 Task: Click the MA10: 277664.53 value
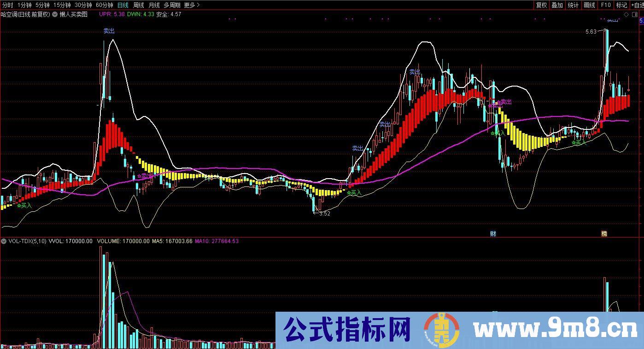pos(217,241)
